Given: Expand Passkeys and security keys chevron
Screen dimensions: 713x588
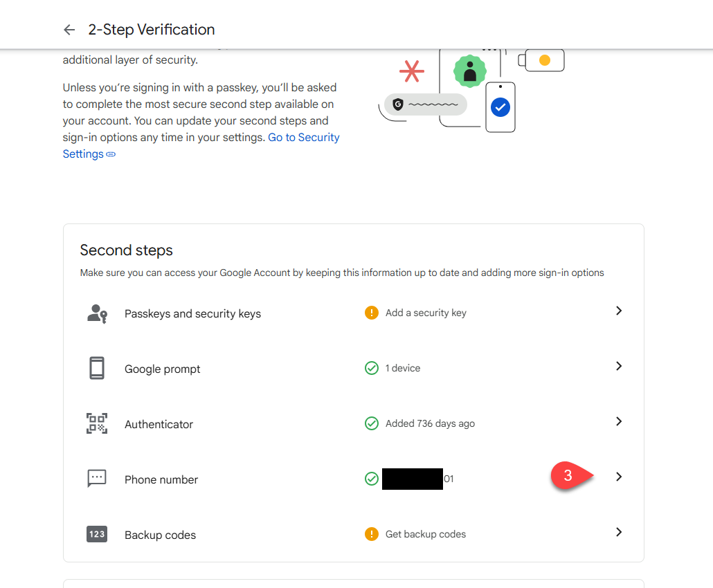Looking at the screenshot, I should point(619,311).
